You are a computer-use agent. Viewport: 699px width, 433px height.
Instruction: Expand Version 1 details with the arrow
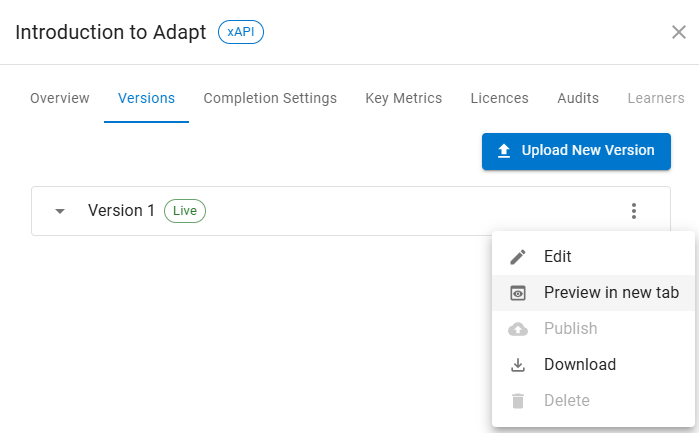(x=60, y=211)
